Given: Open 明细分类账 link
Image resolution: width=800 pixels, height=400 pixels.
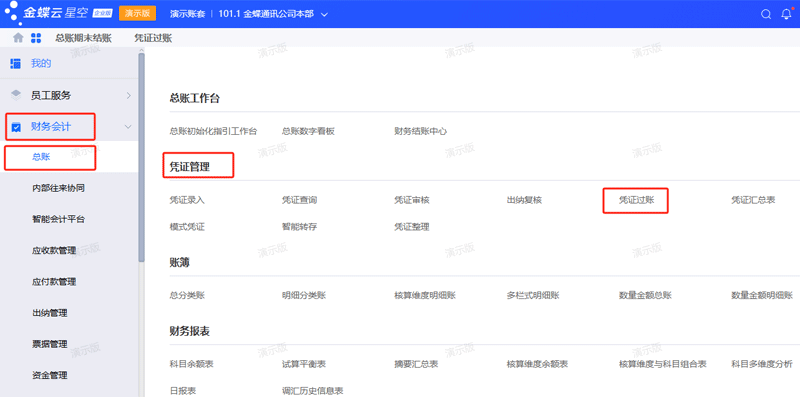Looking at the screenshot, I should (x=304, y=295).
